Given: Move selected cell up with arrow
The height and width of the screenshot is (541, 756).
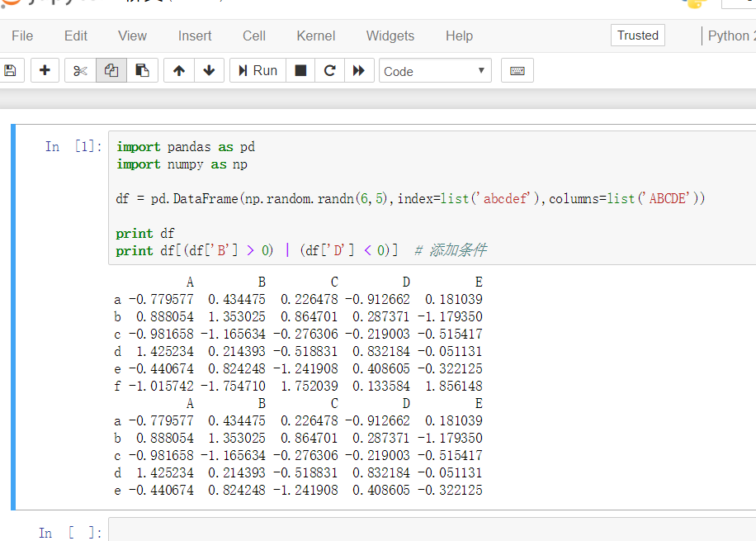Looking at the screenshot, I should click(x=179, y=70).
